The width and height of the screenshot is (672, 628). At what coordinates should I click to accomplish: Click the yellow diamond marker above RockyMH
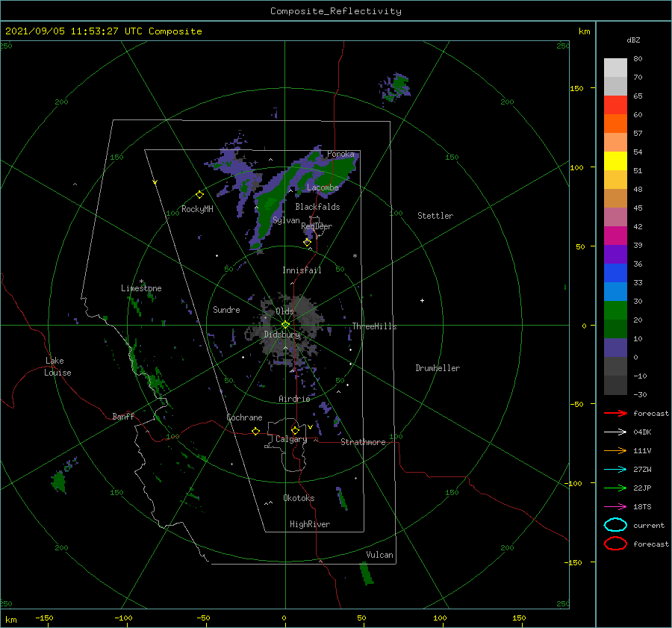pos(199,195)
